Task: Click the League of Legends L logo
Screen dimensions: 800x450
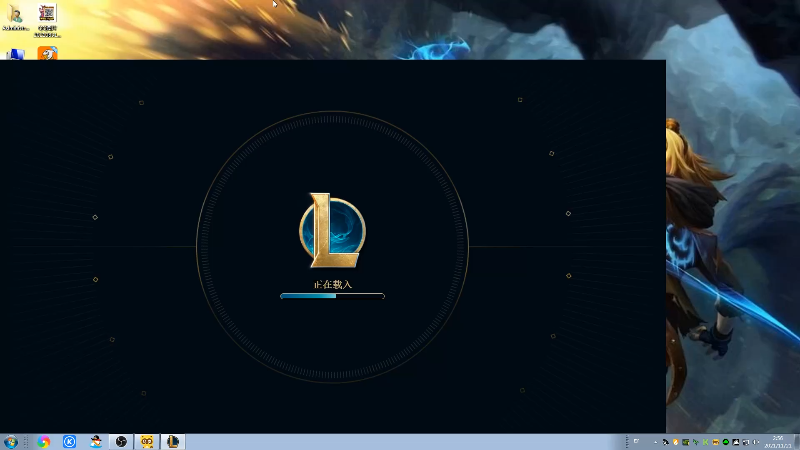Action: (x=332, y=230)
